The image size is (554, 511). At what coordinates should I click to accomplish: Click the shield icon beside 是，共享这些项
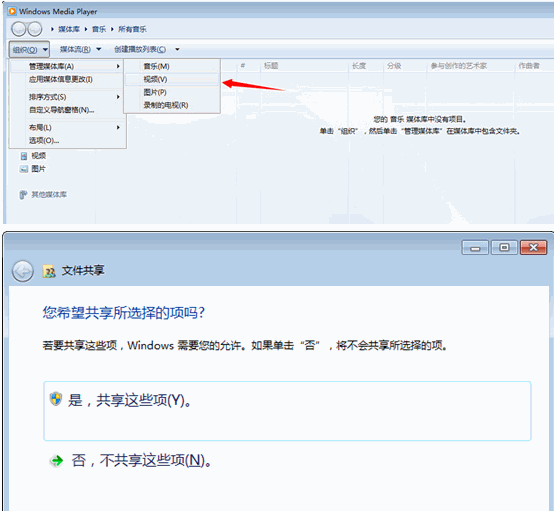coord(56,399)
